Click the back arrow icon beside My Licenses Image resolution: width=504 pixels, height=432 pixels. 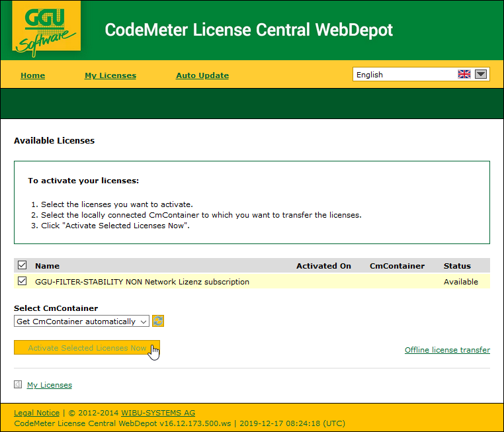click(18, 384)
